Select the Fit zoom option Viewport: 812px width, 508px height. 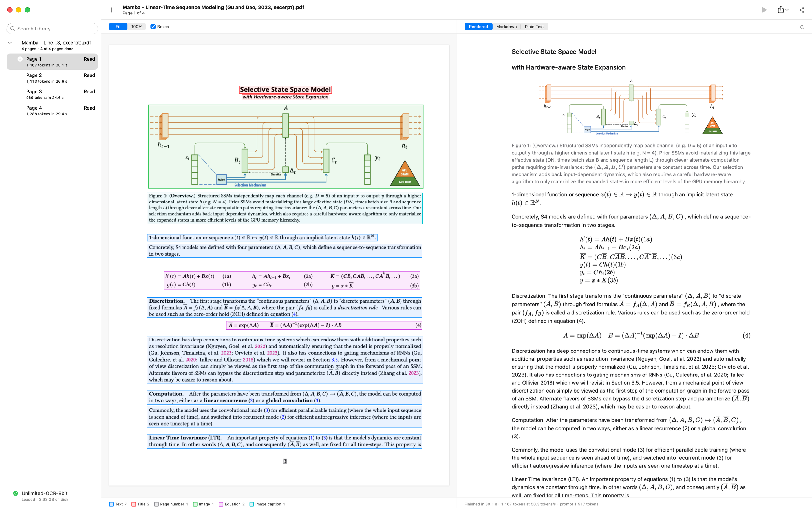point(118,27)
